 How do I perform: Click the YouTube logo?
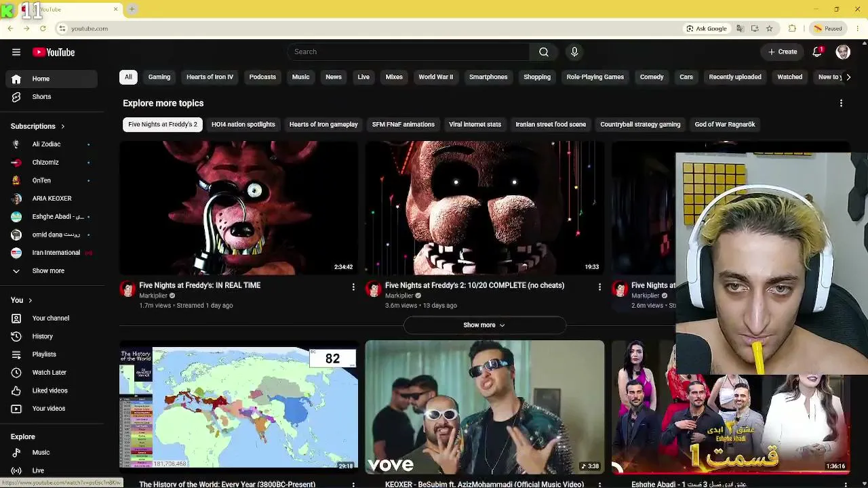click(54, 52)
